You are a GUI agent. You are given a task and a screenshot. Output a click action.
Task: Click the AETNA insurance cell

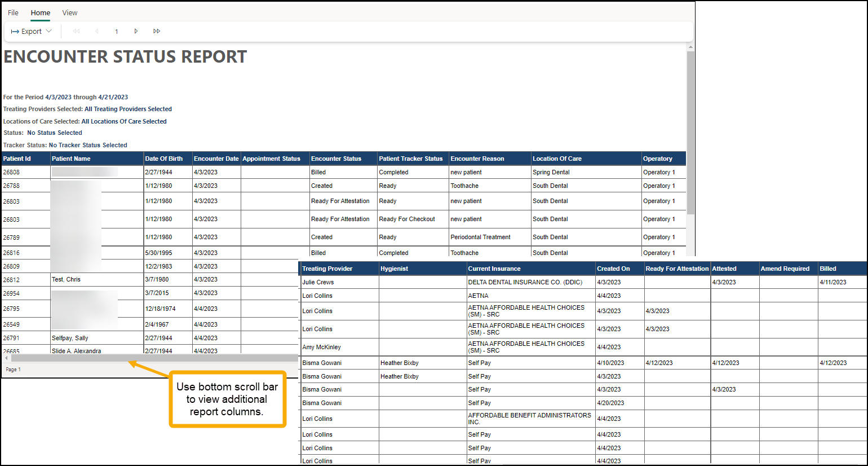(479, 296)
